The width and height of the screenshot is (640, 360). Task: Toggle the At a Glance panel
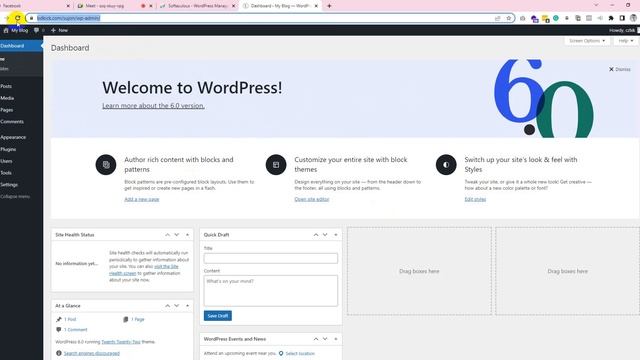pyautogui.click(x=187, y=306)
